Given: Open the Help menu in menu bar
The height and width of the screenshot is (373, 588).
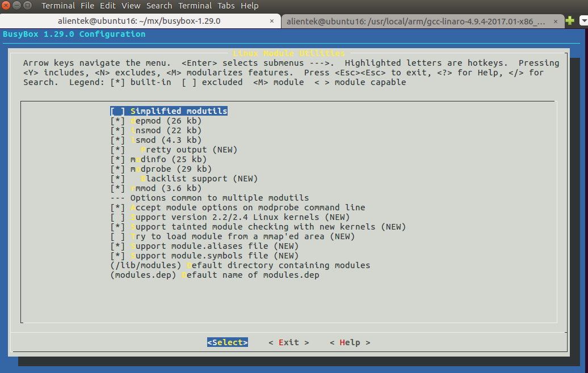Looking at the screenshot, I should point(249,6).
